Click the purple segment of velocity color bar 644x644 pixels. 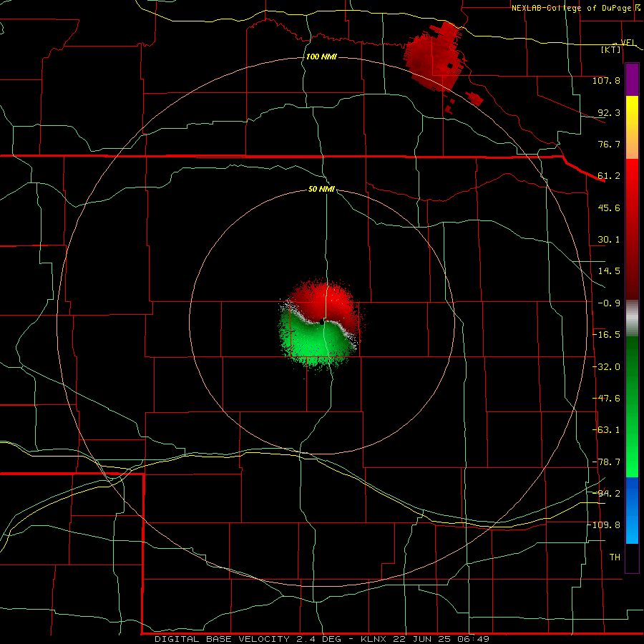[x=632, y=80]
